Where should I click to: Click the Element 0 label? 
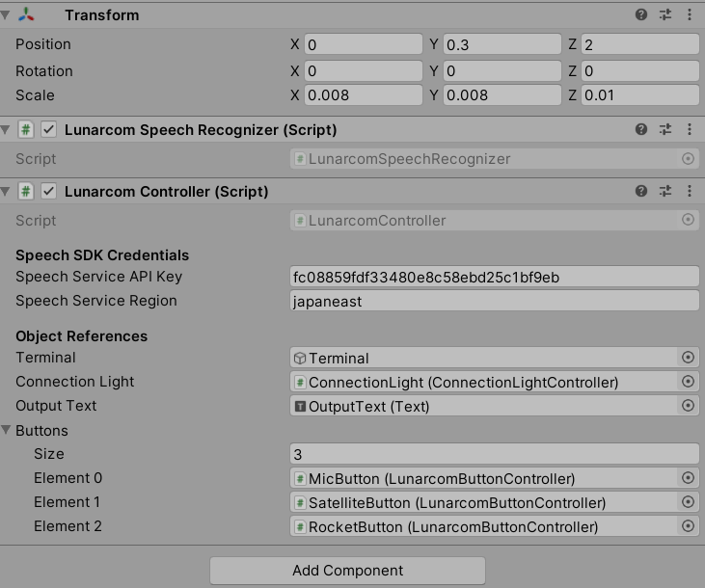click(68, 478)
